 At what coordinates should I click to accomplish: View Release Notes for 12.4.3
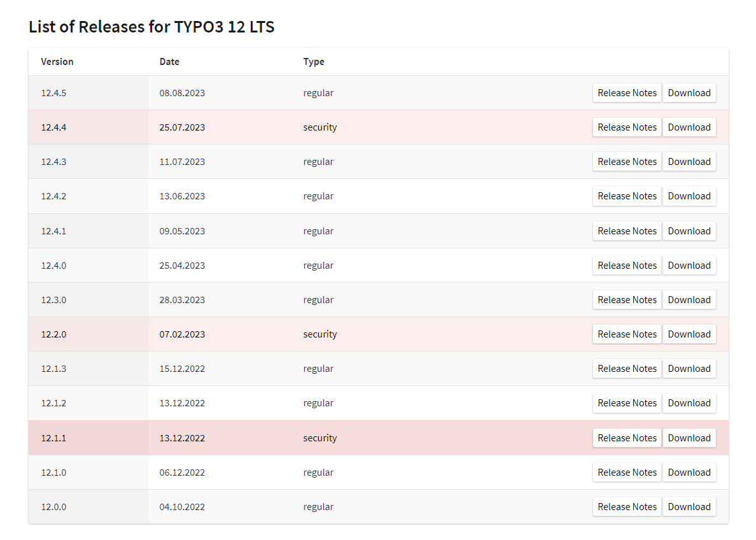(627, 162)
